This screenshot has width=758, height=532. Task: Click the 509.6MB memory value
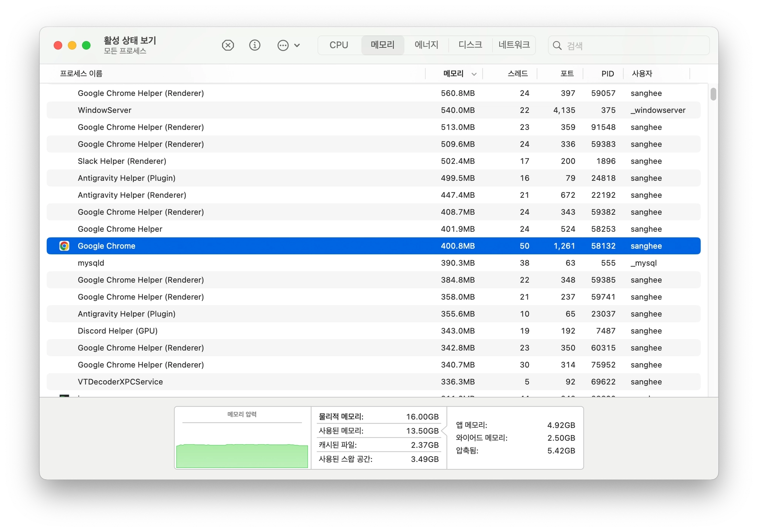(x=458, y=144)
